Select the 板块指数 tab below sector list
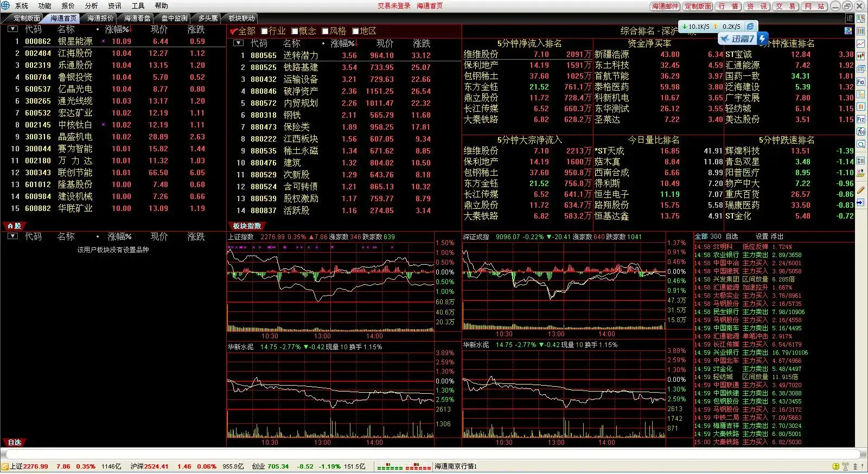 click(x=247, y=226)
